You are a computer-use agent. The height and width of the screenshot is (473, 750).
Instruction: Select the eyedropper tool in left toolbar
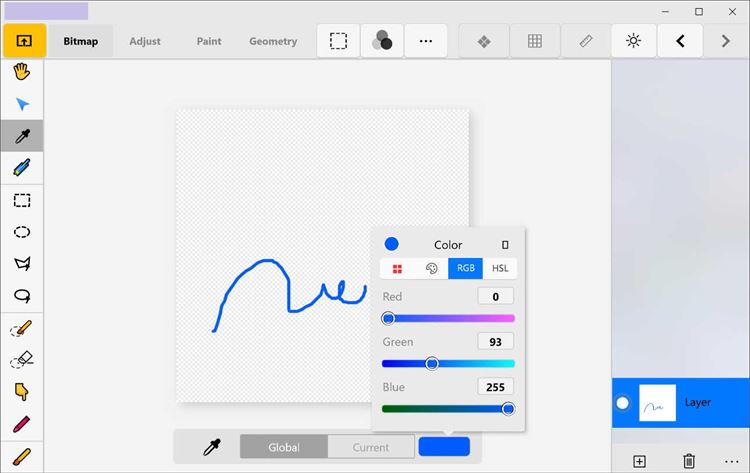click(22, 136)
